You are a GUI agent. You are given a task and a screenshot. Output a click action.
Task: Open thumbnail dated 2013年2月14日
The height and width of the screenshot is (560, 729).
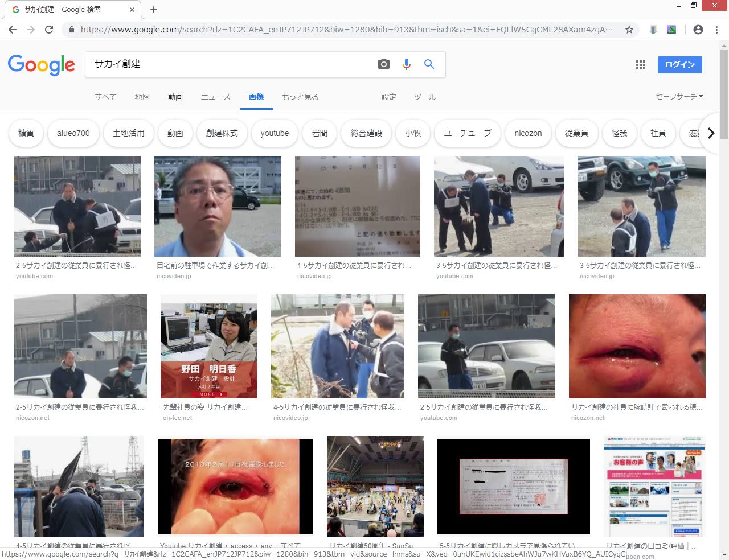click(x=235, y=487)
